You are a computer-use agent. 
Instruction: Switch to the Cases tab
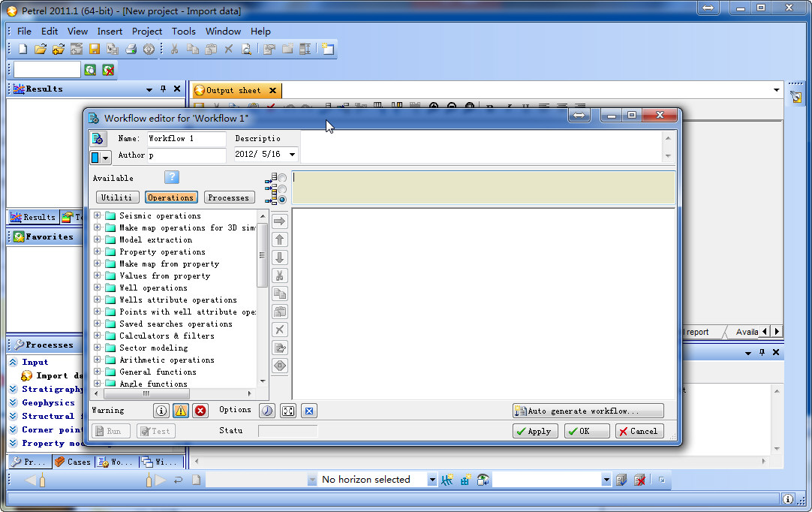click(x=73, y=461)
